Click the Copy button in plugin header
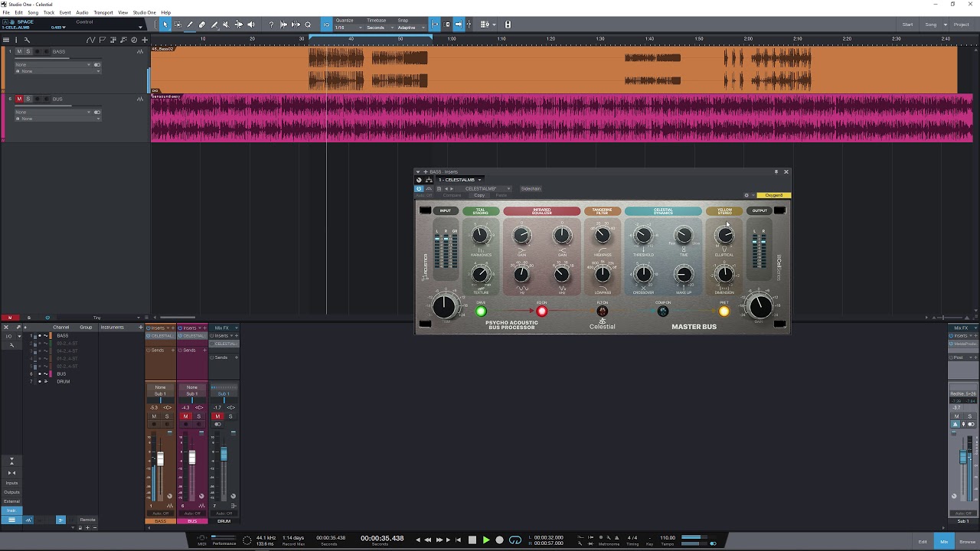Image resolution: width=980 pixels, height=551 pixels. [479, 195]
